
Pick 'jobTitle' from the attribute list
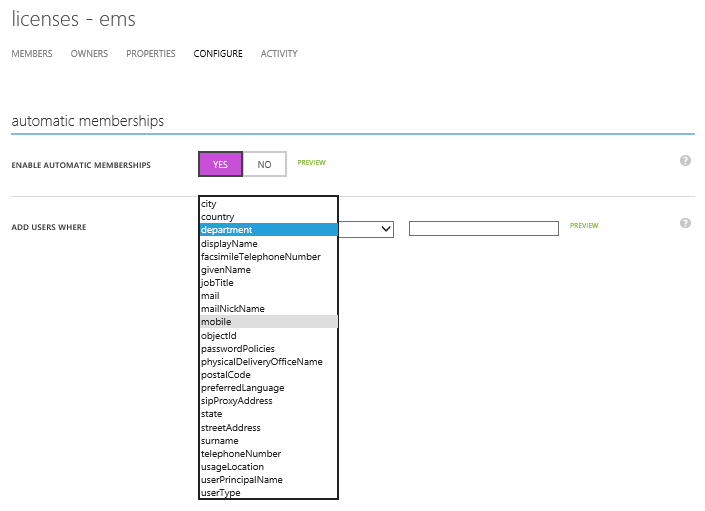coord(268,283)
